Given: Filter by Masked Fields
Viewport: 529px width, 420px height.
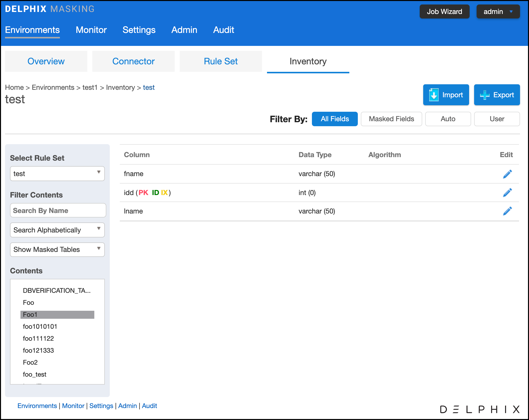Looking at the screenshot, I should pos(391,119).
